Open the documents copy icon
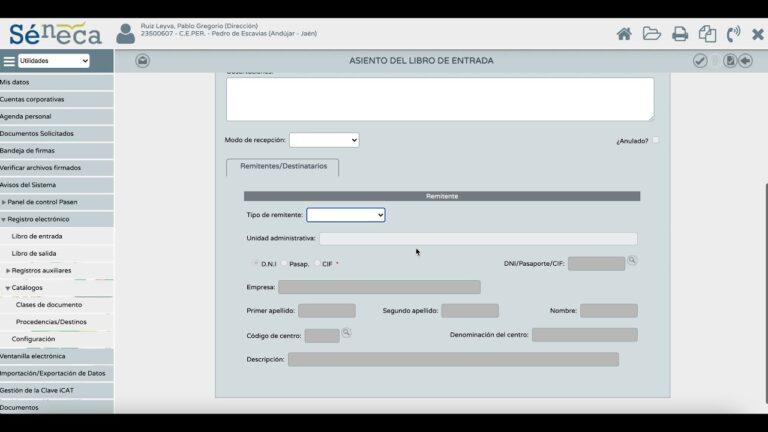 tap(707, 34)
